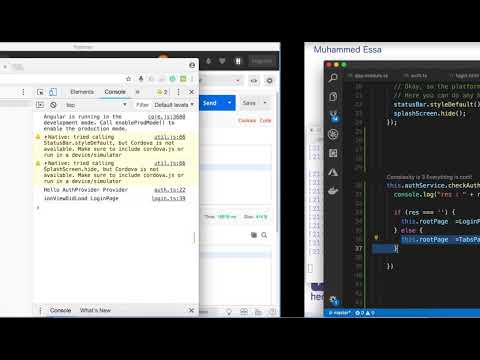The image size is (480, 360).
Task: Toggle the eye icon in Postman toolbar
Action: coord(254,81)
